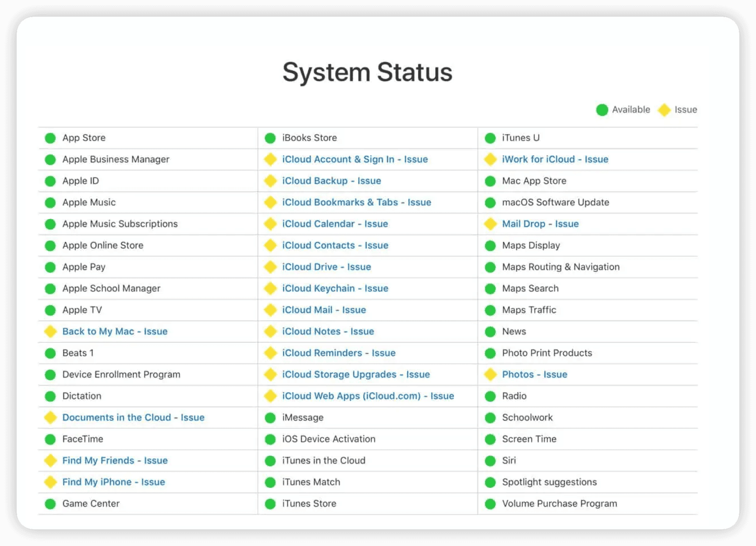Open iCloud Keychain issue link
Screen dimensions: 756x546
point(335,288)
